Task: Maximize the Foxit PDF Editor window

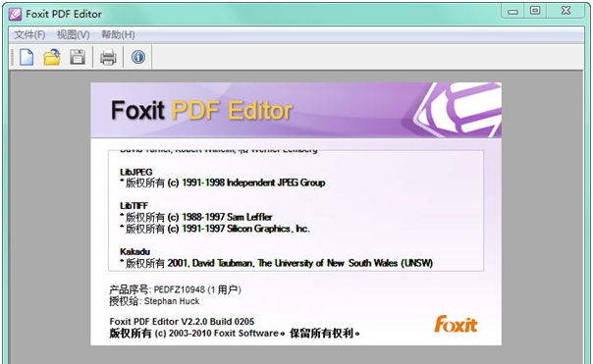Action: pyautogui.click(x=535, y=11)
